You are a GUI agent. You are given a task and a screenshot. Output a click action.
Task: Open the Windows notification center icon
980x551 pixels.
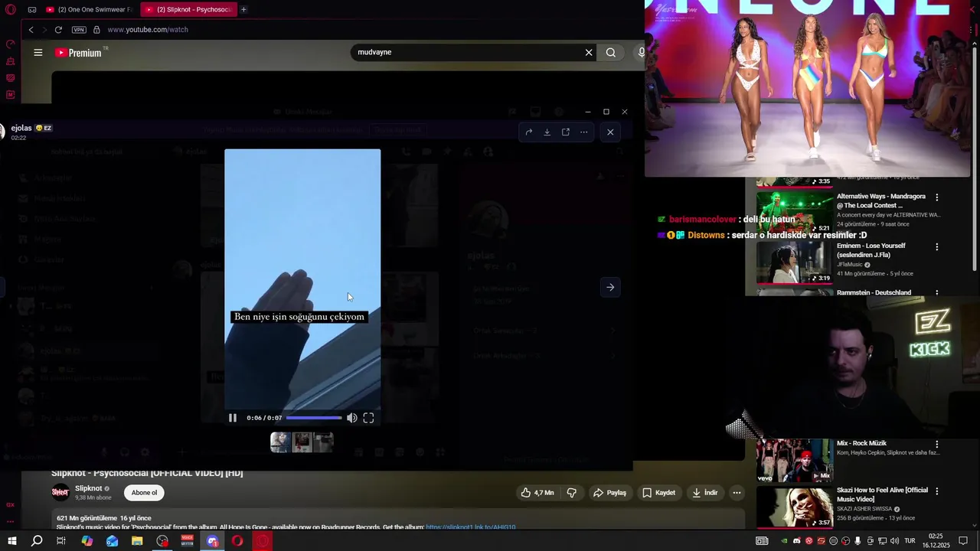point(963,541)
